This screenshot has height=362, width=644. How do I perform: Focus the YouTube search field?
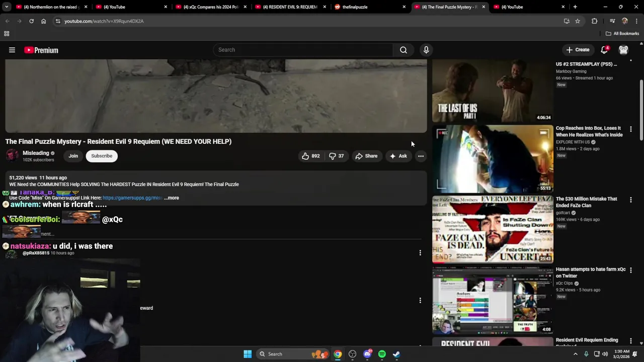click(303, 50)
